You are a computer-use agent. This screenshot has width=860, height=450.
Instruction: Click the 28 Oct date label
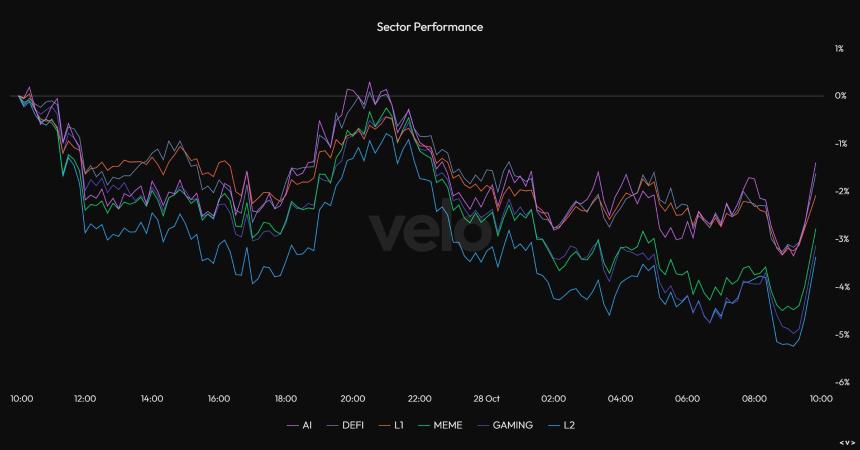(x=488, y=398)
